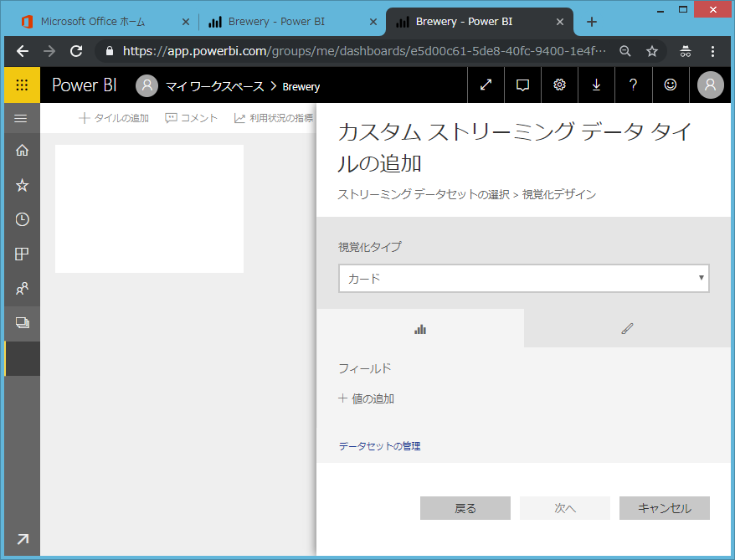The image size is (735, 560).
Task: Click the Brewery breadcrumb
Action: [x=301, y=87]
